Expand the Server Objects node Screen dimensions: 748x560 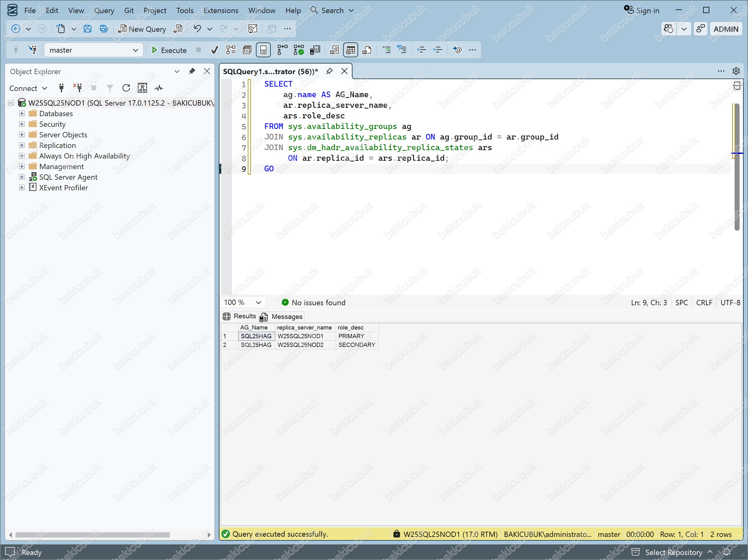pos(22,135)
